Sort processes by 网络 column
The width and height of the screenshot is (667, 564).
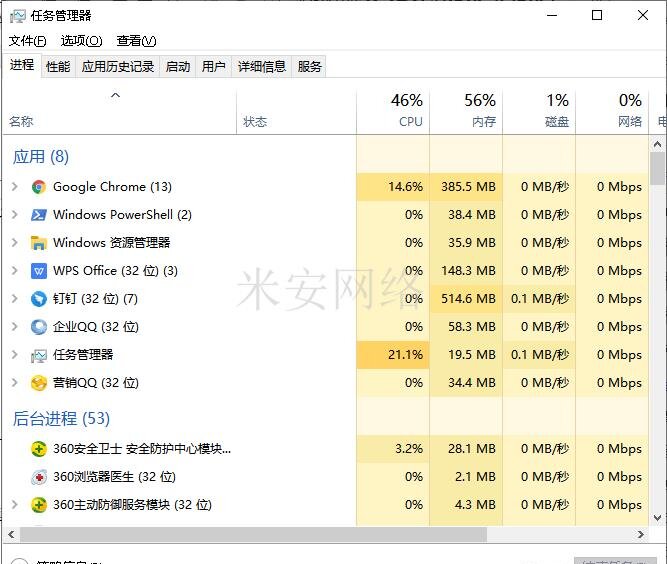(x=612, y=112)
